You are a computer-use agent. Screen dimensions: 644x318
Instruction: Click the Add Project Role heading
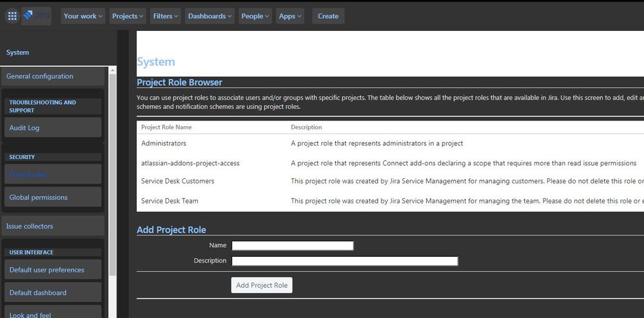[x=171, y=230]
